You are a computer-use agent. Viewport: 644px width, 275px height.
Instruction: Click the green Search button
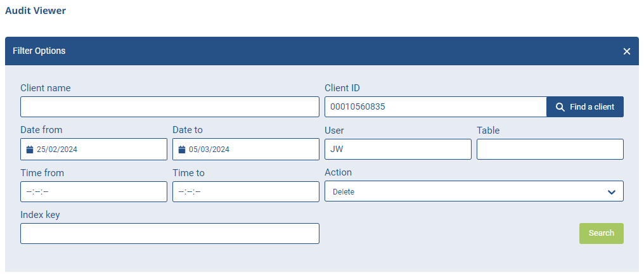tap(602, 233)
